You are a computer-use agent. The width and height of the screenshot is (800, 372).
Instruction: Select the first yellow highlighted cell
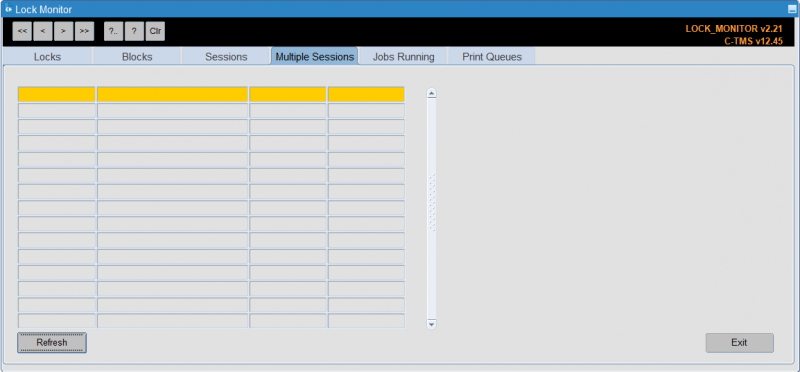click(57, 94)
